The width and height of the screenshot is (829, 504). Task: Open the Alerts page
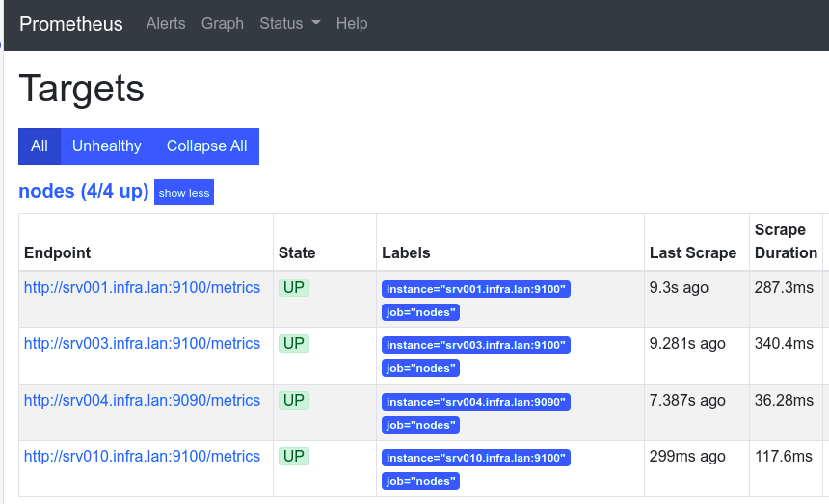point(166,24)
